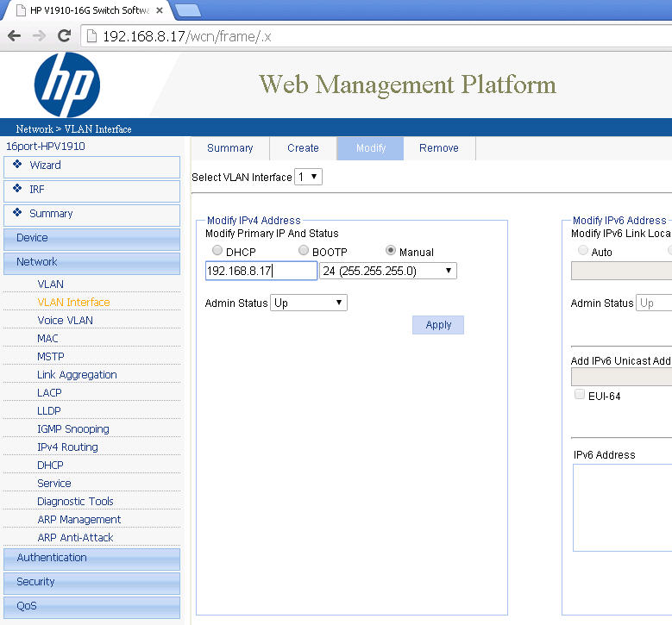Click the HP logo
The height and width of the screenshot is (625, 672).
[x=67, y=85]
